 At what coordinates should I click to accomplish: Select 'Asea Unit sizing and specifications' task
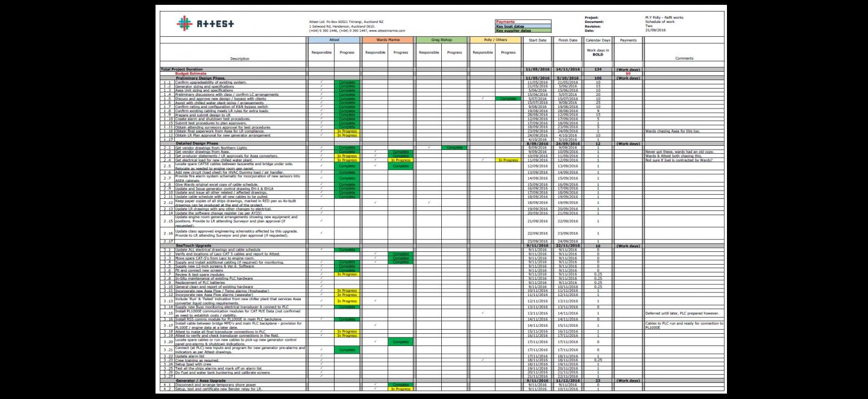click(204, 90)
